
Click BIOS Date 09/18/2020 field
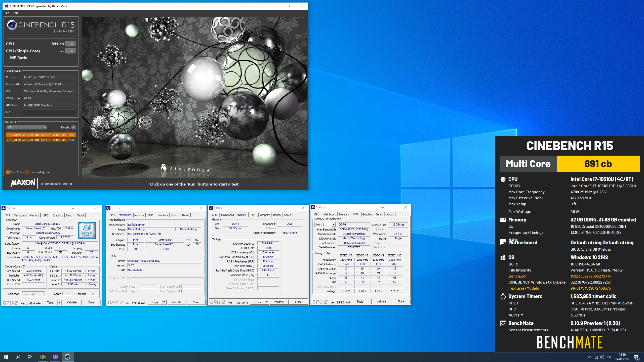(x=165, y=270)
